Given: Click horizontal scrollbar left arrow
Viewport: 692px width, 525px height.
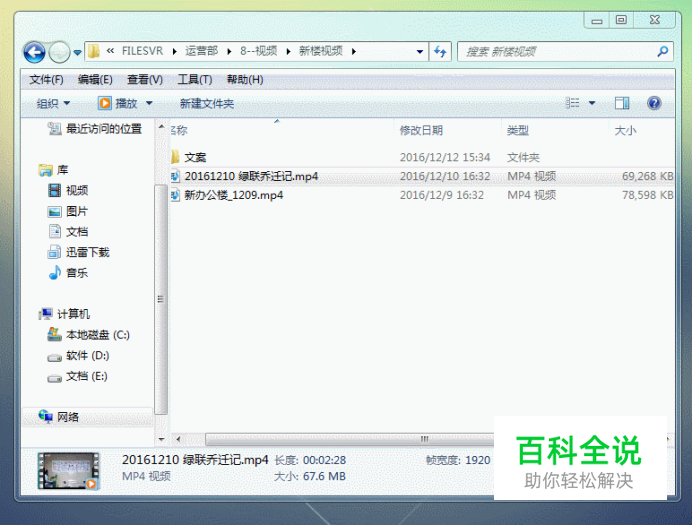Looking at the screenshot, I should (178, 439).
